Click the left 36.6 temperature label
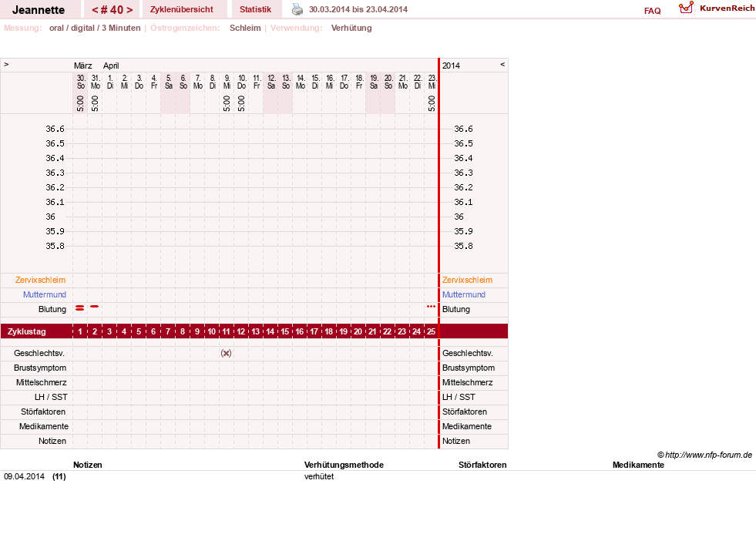 point(55,129)
